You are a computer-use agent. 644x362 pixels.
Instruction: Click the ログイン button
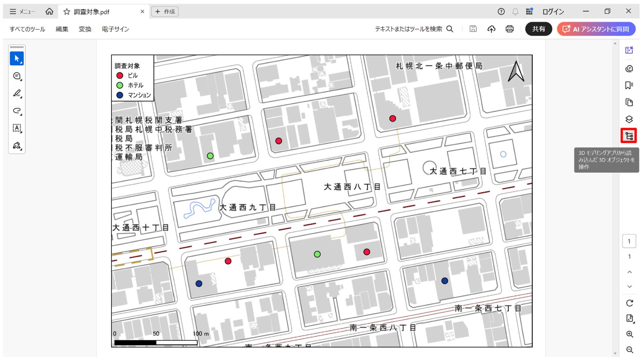[x=553, y=12]
